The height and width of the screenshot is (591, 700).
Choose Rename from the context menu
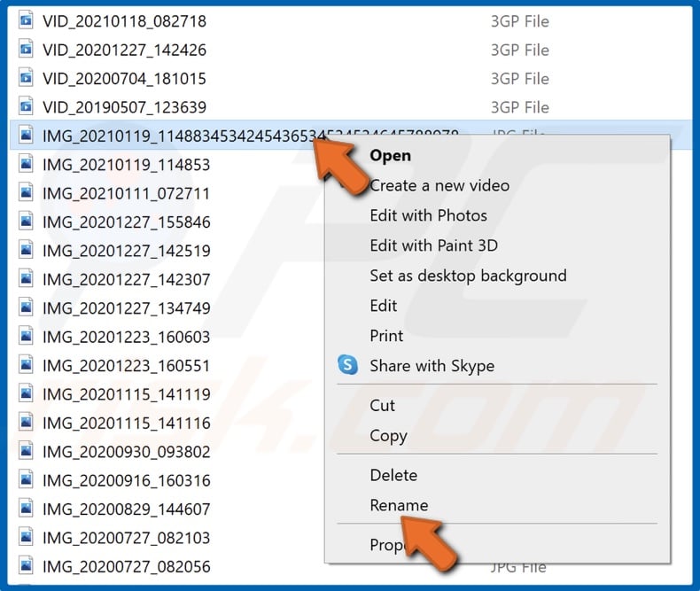pos(399,505)
